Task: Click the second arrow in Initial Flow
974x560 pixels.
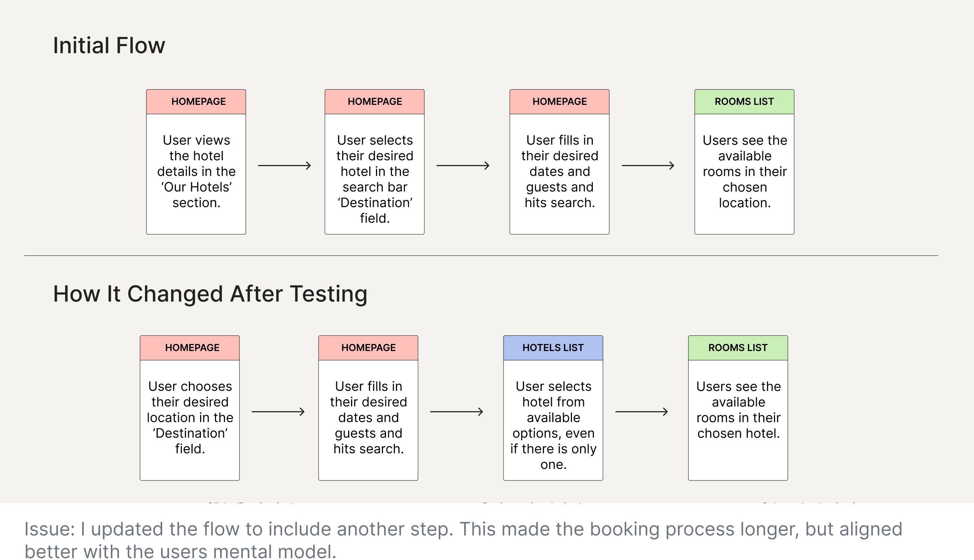Action: point(463,166)
